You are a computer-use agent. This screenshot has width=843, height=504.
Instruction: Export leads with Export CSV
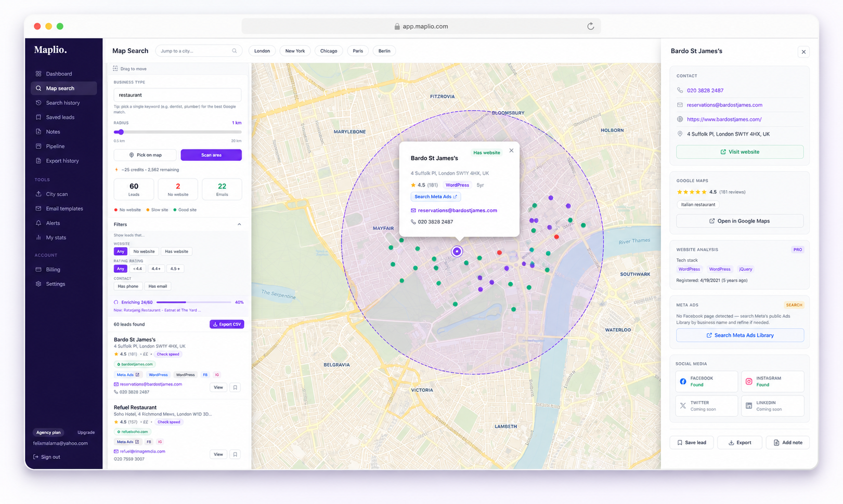click(x=227, y=324)
